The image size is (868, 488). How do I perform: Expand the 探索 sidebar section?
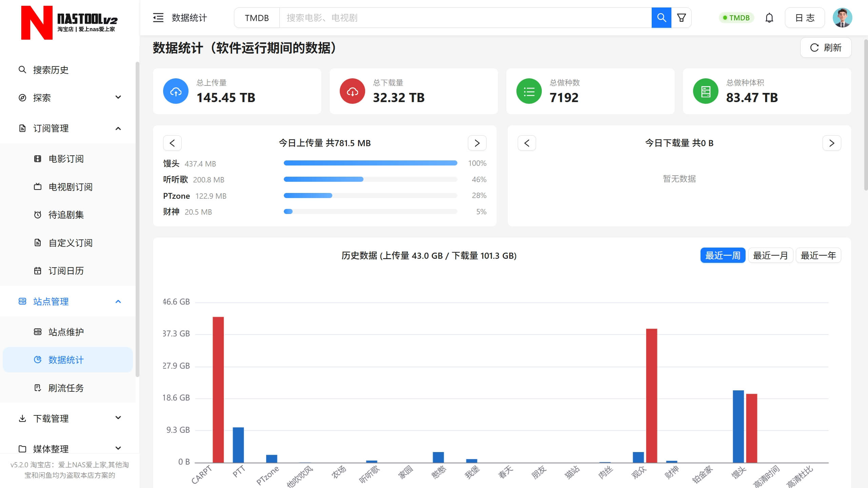click(x=68, y=98)
